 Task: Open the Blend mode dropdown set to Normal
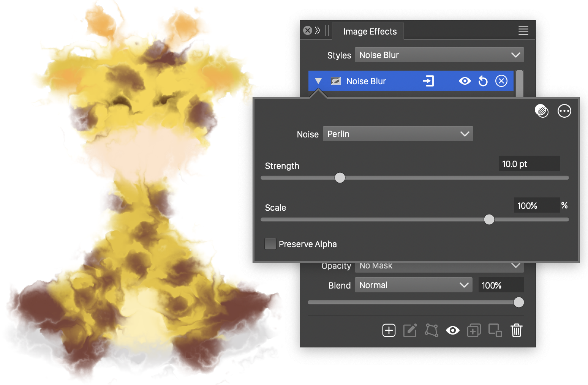point(413,285)
